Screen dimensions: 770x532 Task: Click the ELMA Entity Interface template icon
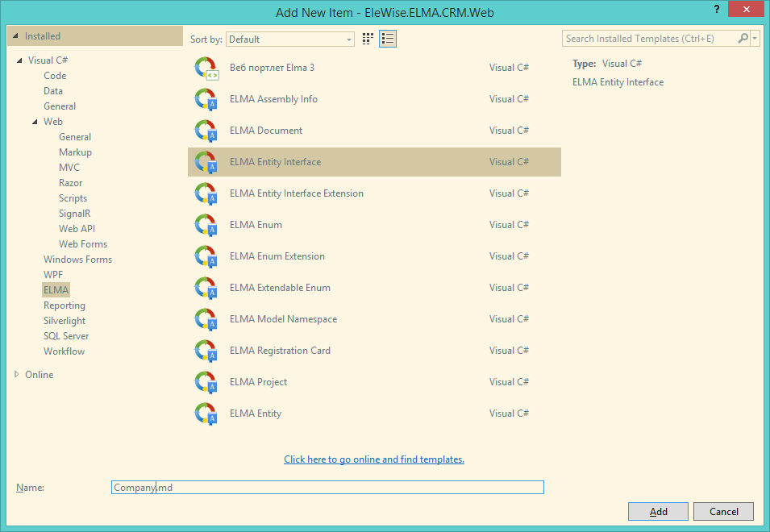pyautogui.click(x=206, y=162)
